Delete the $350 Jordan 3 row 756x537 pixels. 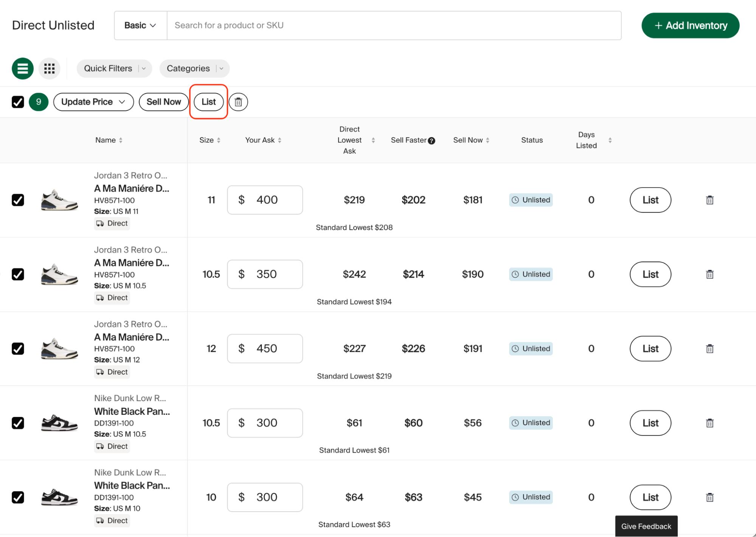(x=710, y=274)
